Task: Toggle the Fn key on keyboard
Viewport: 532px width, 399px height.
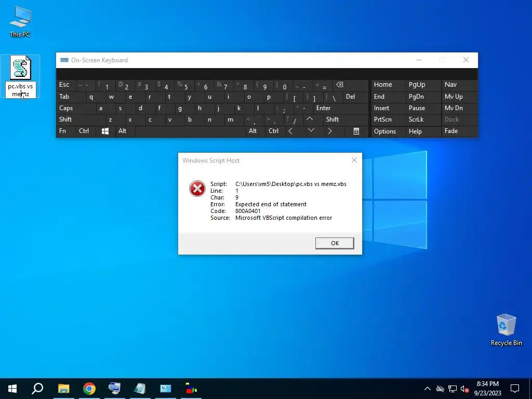Action: [x=66, y=131]
